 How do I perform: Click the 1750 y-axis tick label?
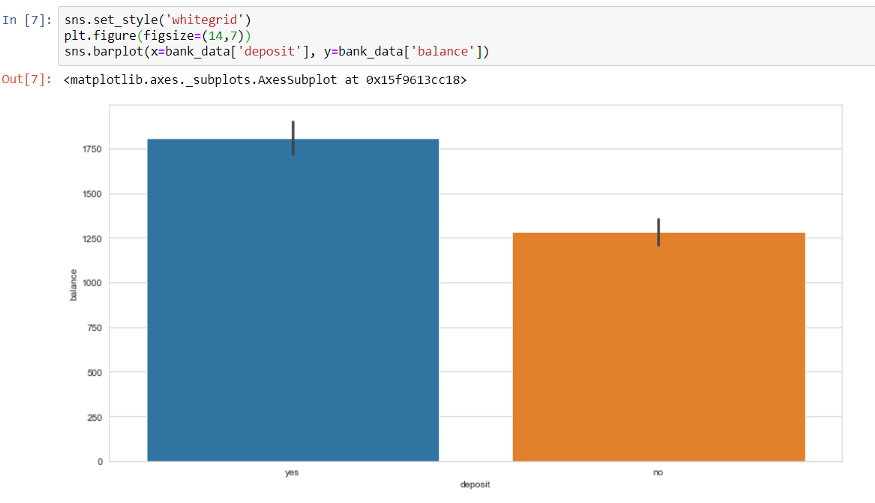(92, 149)
